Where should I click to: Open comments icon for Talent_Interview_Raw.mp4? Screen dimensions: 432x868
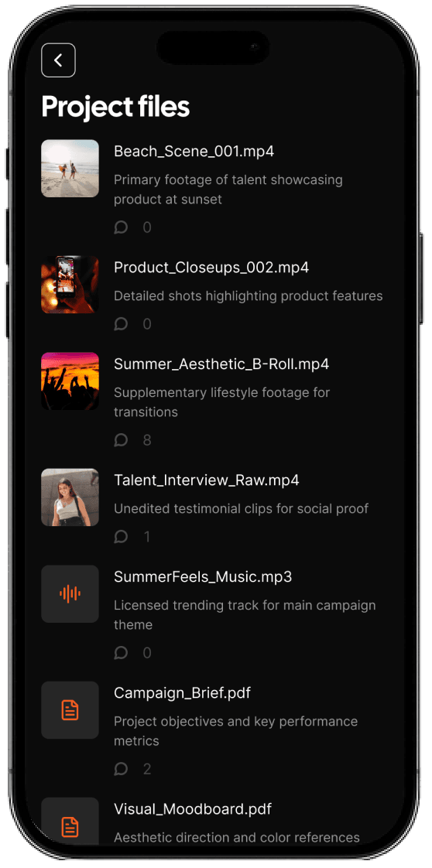click(121, 536)
